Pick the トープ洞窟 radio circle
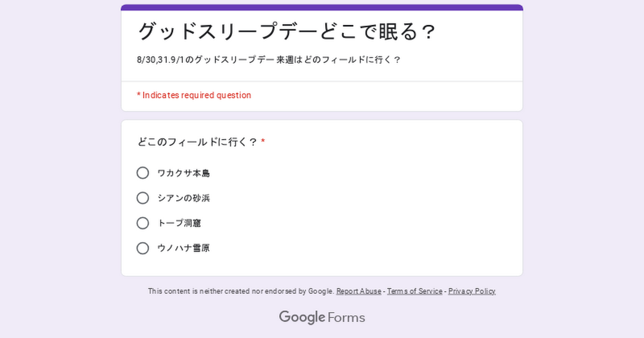 pyautogui.click(x=143, y=223)
